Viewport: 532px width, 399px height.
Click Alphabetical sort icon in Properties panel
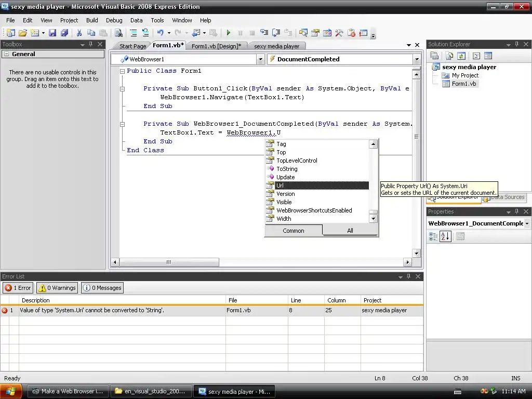point(445,236)
